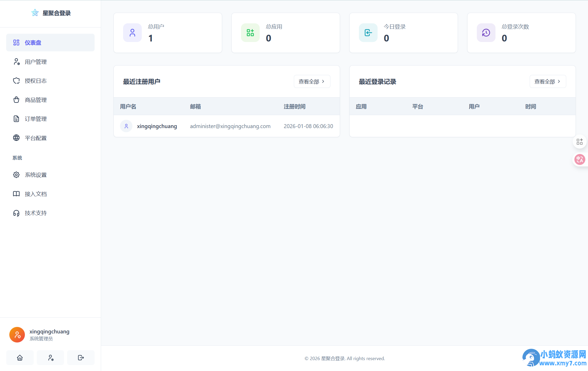Viewport: 588px width, 371px height.
Task: Open 接入文档 documentation page
Action: click(36, 194)
